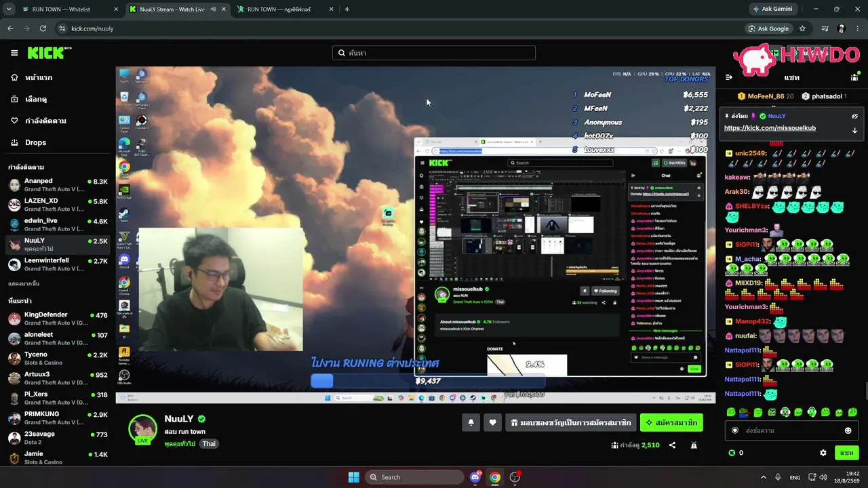The width and height of the screenshot is (868, 488).
Task: Click username MIIXD19 in chat
Action: tap(749, 283)
